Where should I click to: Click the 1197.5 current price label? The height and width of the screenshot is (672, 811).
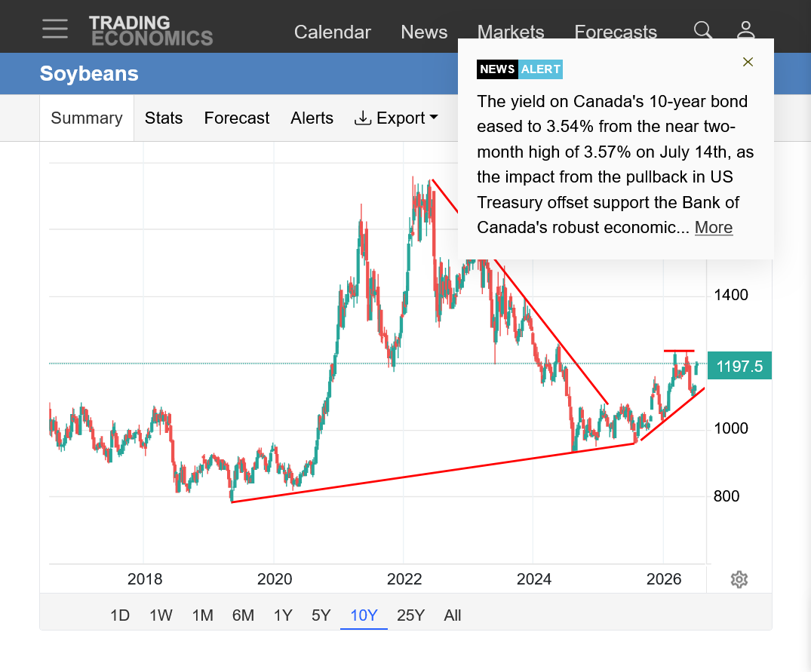coord(739,366)
